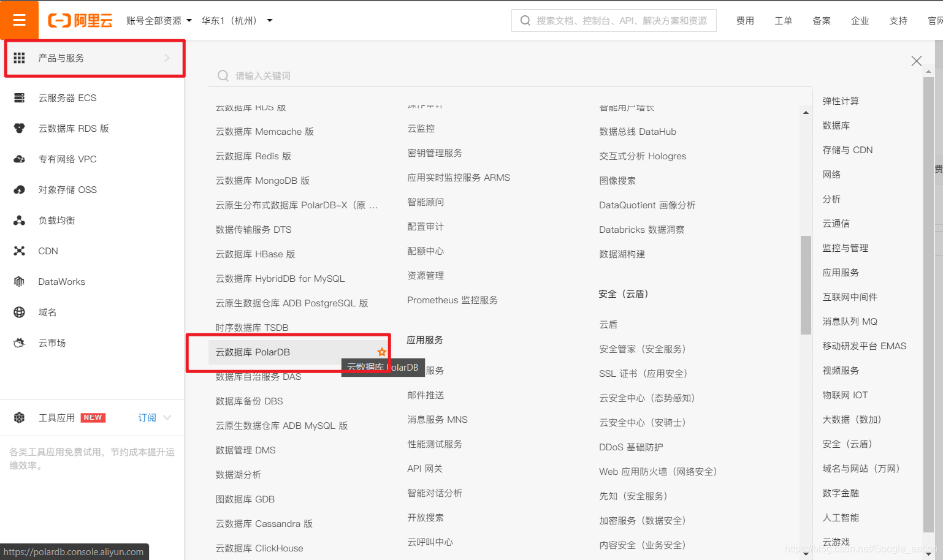Open 密钥管理服务
Image resolution: width=943 pixels, height=560 pixels.
[435, 153]
